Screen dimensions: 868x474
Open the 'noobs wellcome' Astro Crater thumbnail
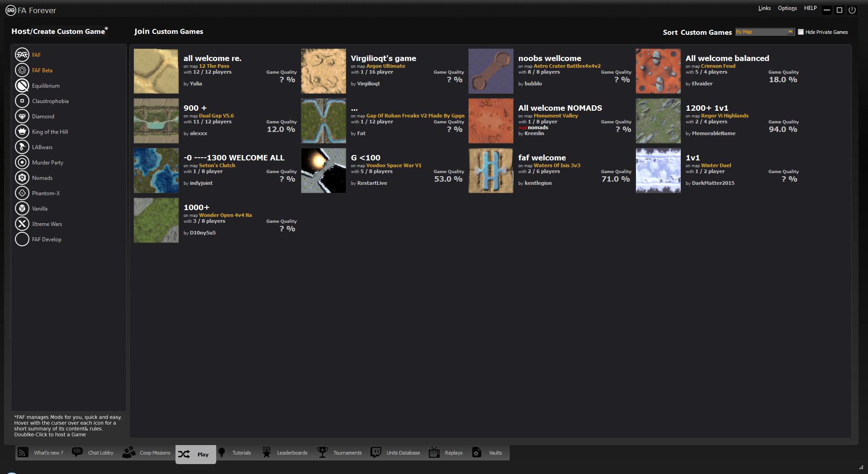[x=491, y=71]
